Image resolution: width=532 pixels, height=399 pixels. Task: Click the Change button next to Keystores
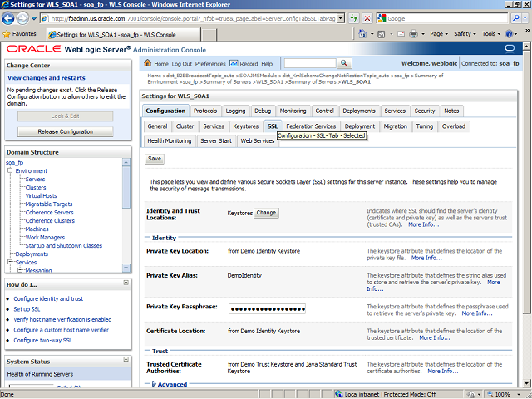point(266,213)
